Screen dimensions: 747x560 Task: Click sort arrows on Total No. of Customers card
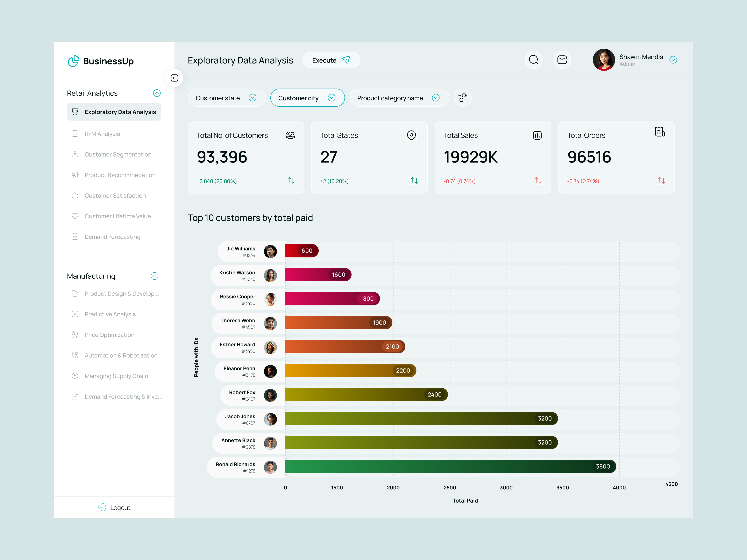click(291, 181)
